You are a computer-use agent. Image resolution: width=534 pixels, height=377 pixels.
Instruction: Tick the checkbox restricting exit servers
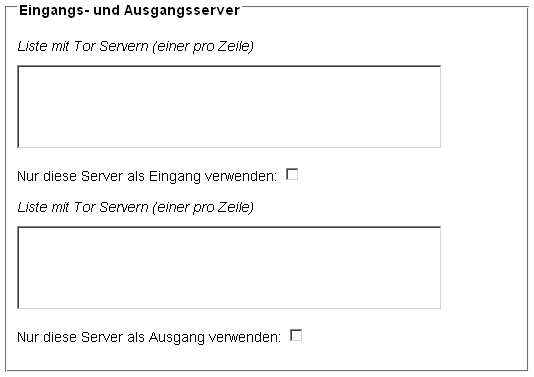click(296, 335)
